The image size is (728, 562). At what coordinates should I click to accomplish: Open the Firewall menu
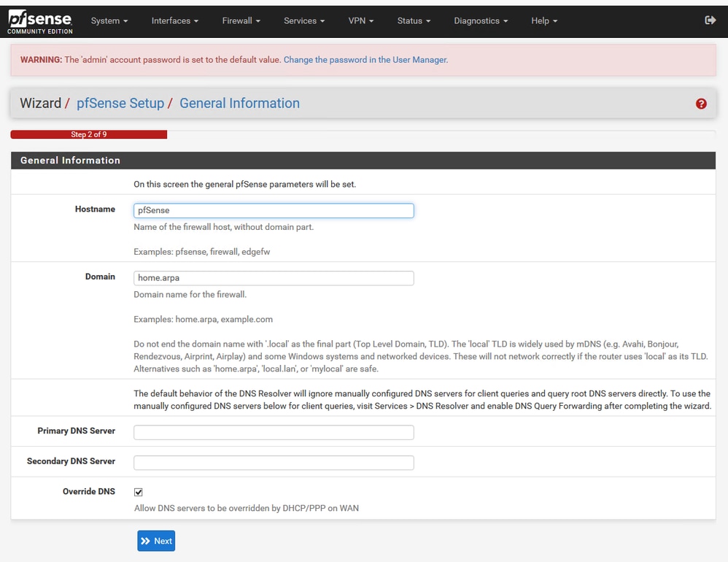pyautogui.click(x=241, y=21)
